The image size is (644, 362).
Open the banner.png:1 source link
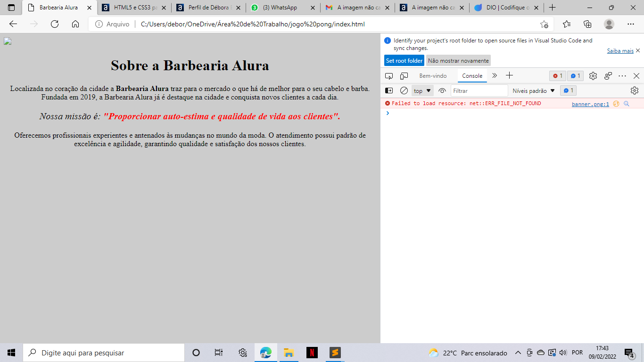pos(590,104)
